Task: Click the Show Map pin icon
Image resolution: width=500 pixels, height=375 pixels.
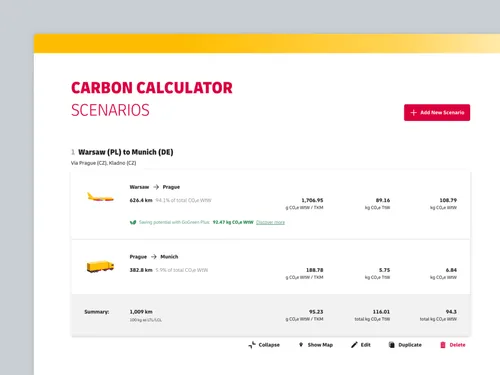Action: [301, 345]
